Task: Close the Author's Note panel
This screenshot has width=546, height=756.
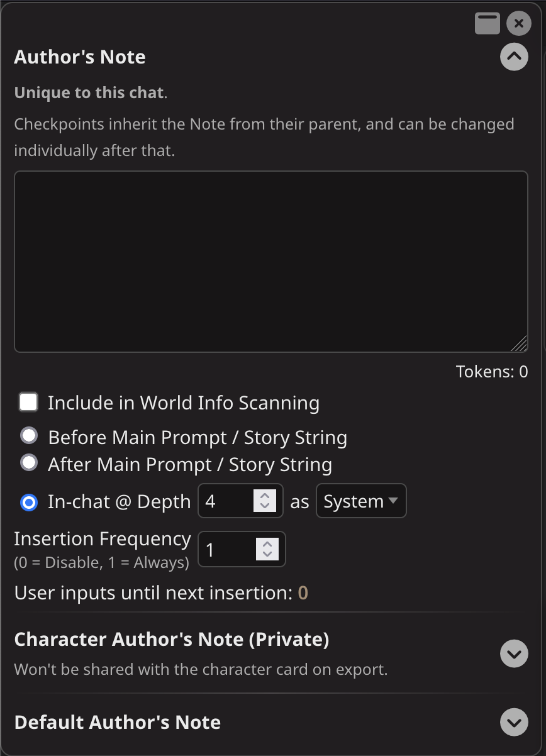Action: click(x=518, y=23)
